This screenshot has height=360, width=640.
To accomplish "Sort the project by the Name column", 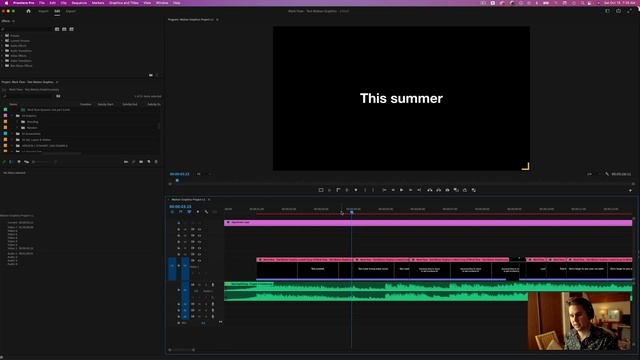I will click(x=13, y=104).
